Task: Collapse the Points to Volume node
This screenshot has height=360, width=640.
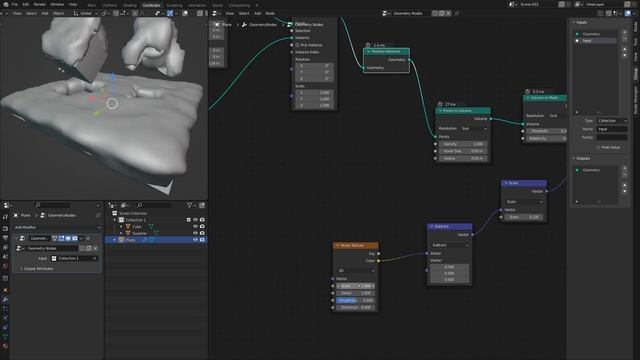Action: pyautogui.click(x=440, y=111)
